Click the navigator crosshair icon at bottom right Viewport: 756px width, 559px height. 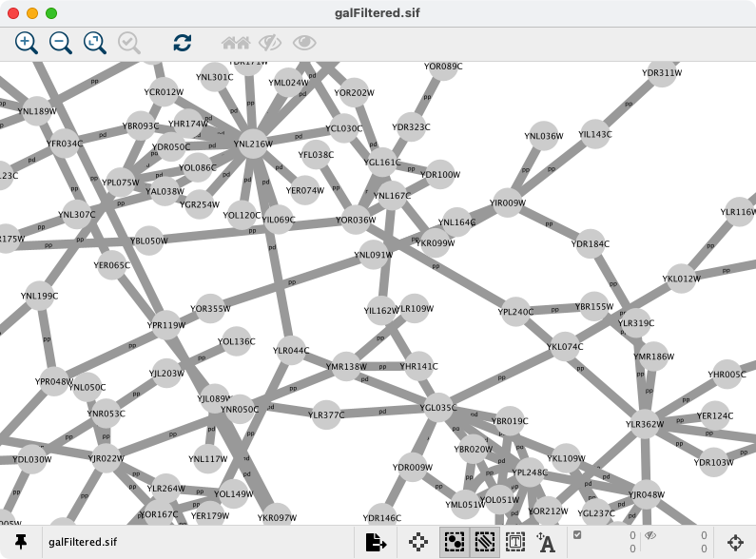(735, 542)
